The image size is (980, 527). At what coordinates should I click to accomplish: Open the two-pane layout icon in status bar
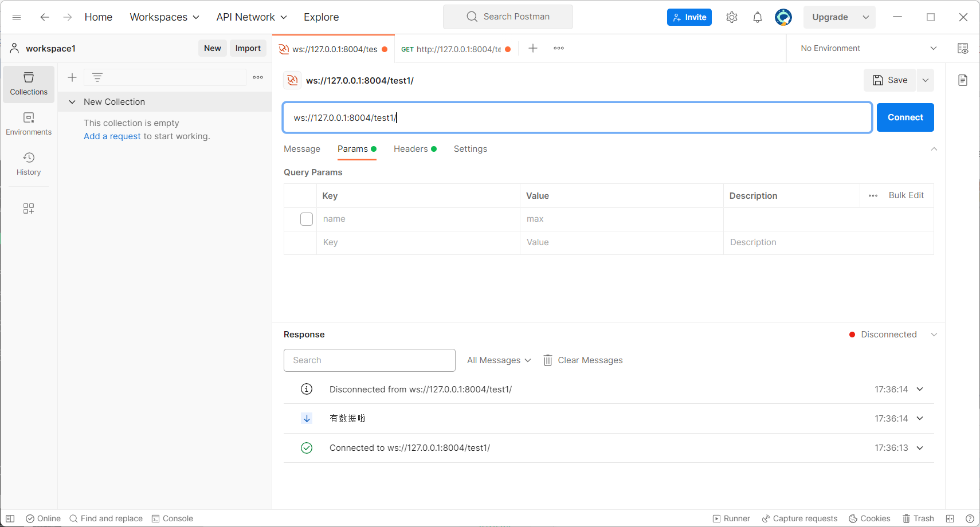[950, 518]
